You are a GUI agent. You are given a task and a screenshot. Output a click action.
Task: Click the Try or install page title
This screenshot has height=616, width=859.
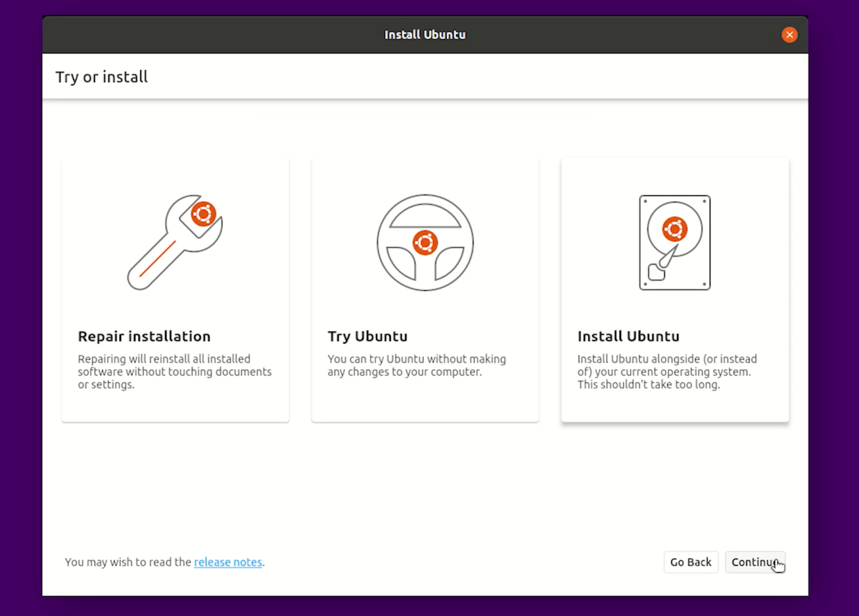click(x=101, y=77)
